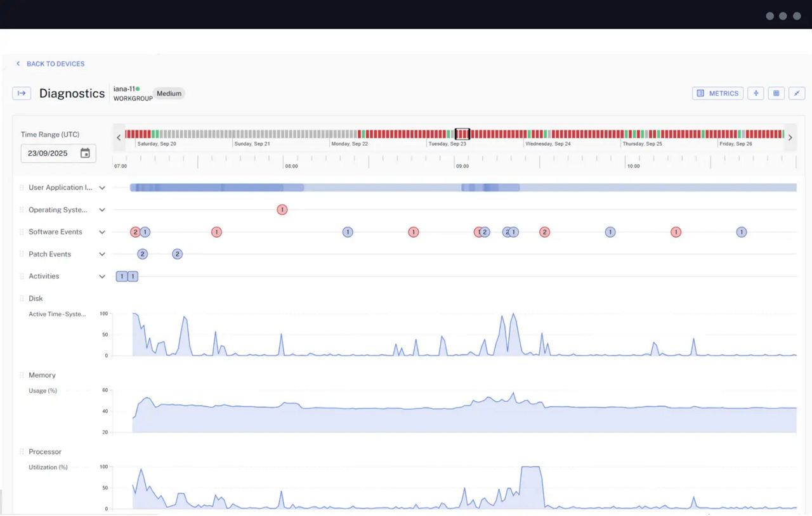Expand the Software Events row chevron
Viewport: 812px width, 516px height.
101,232
